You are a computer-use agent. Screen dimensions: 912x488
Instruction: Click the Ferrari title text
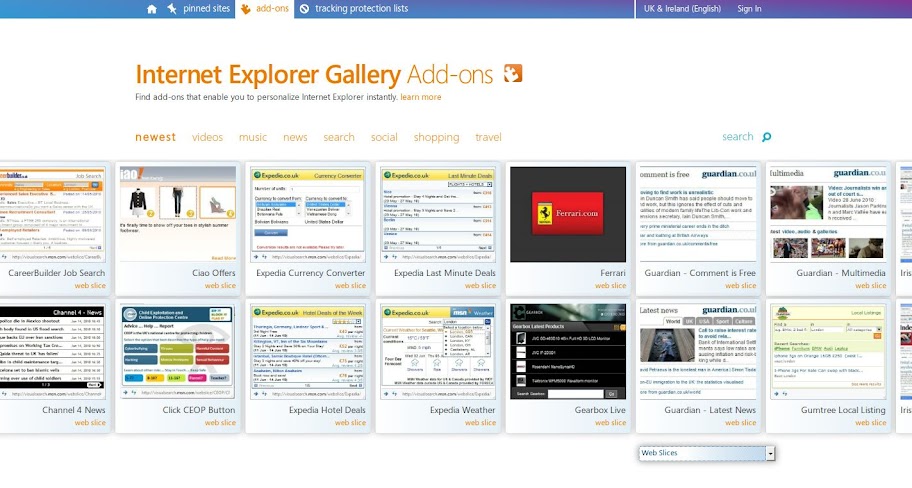[612, 273]
